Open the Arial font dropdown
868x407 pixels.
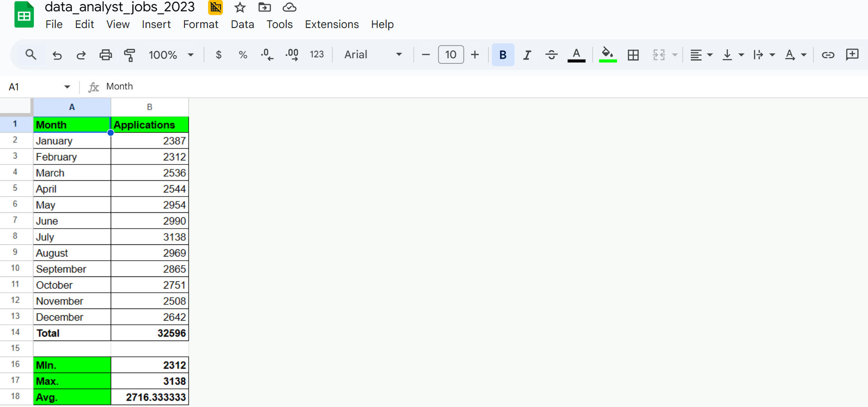click(373, 55)
